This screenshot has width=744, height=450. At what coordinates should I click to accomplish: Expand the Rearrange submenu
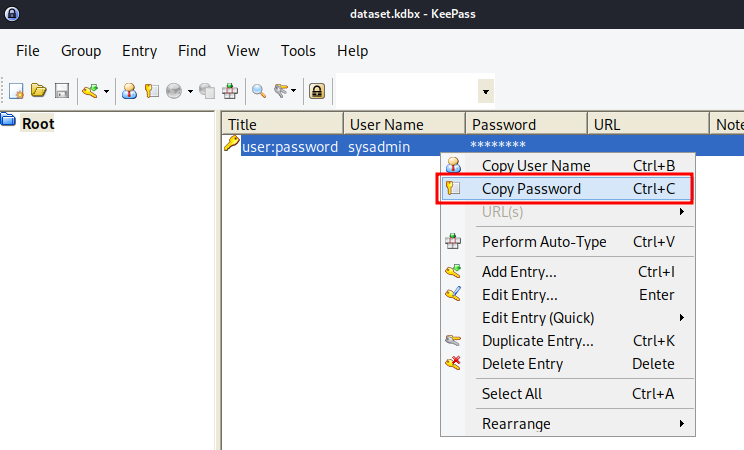click(567, 423)
